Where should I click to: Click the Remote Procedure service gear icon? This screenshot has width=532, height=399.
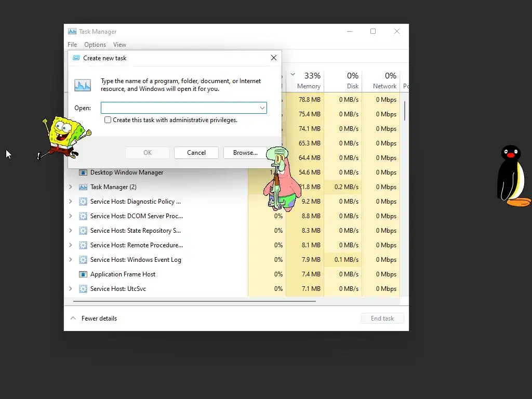pyautogui.click(x=83, y=245)
